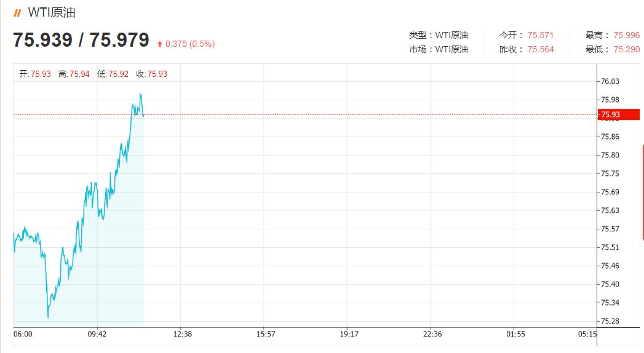Click the 19:17 time axis label
The height and width of the screenshot is (353, 644).
click(x=349, y=334)
